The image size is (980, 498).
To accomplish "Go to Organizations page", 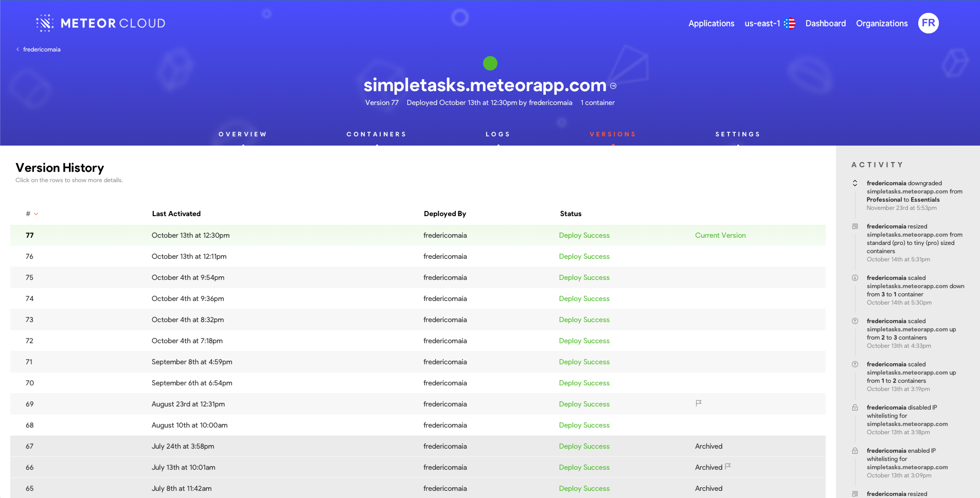I will click(882, 24).
